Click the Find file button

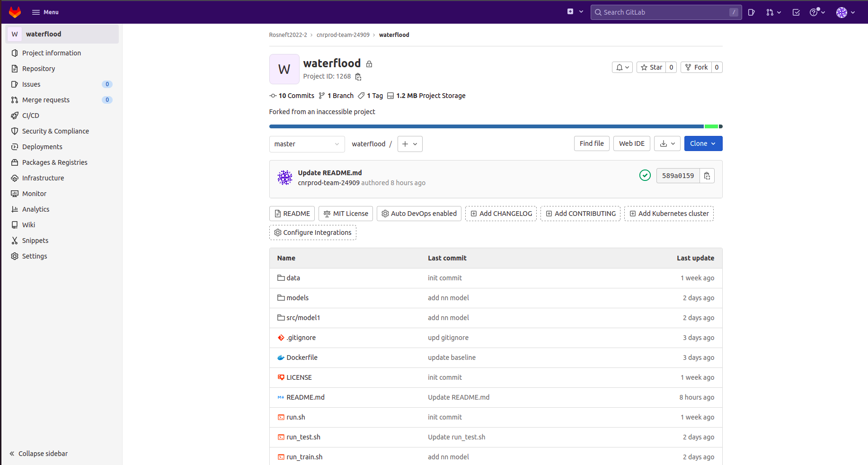591,143
